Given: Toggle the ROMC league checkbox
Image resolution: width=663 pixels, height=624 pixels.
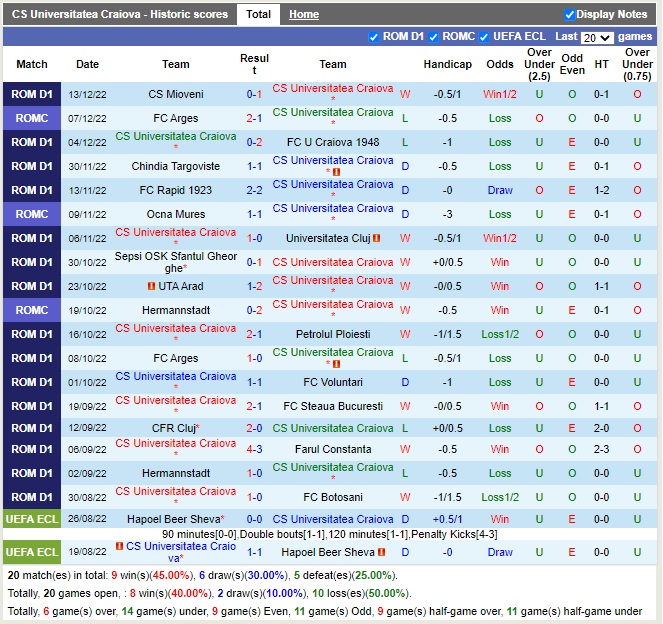Looking at the screenshot, I should (432, 37).
